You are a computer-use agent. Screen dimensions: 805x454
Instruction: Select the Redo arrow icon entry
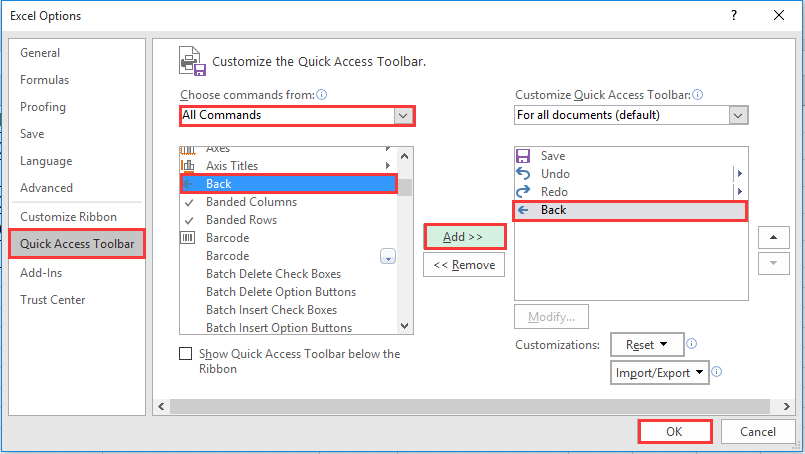tap(523, 192)
